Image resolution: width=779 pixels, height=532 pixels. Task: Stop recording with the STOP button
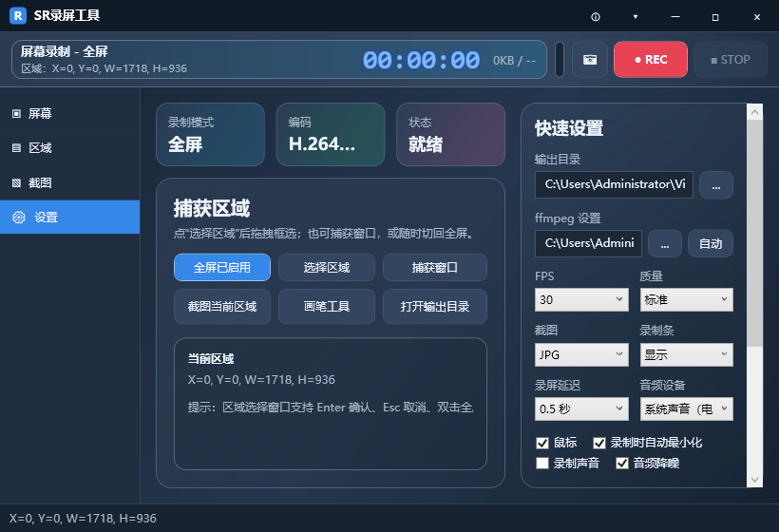[731, 60]
